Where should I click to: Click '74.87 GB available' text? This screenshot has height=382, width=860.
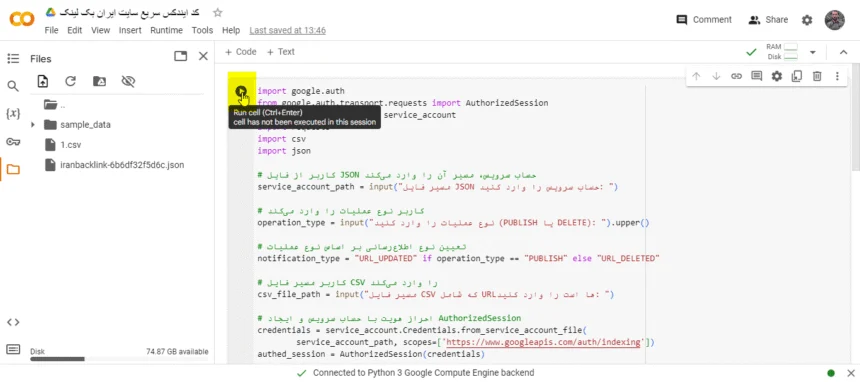[x=177, y=351]
